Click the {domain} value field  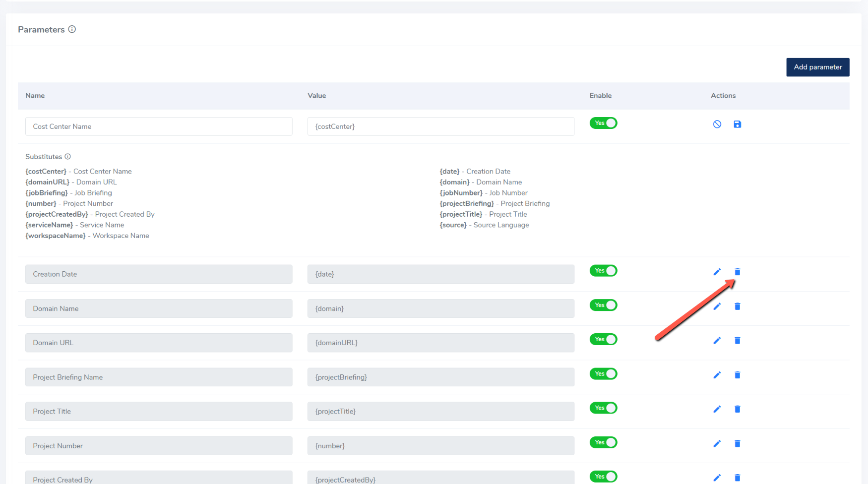click(441, 308)
